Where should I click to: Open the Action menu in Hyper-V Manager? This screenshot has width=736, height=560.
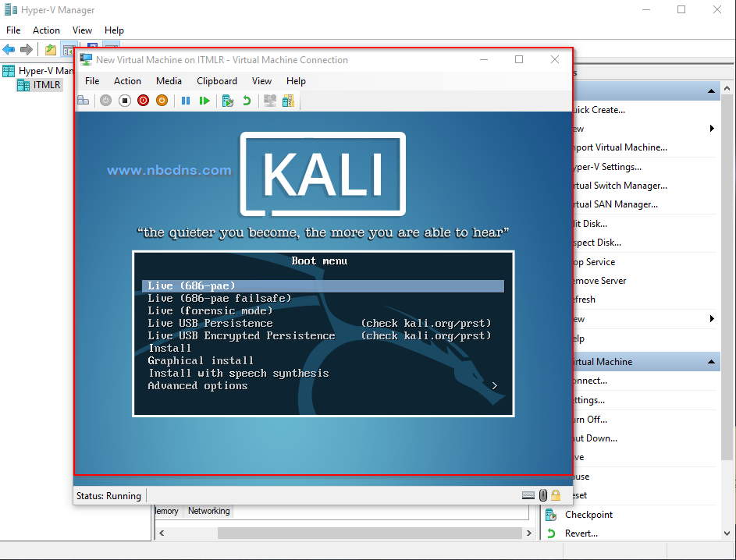click(x=46, y=30)
